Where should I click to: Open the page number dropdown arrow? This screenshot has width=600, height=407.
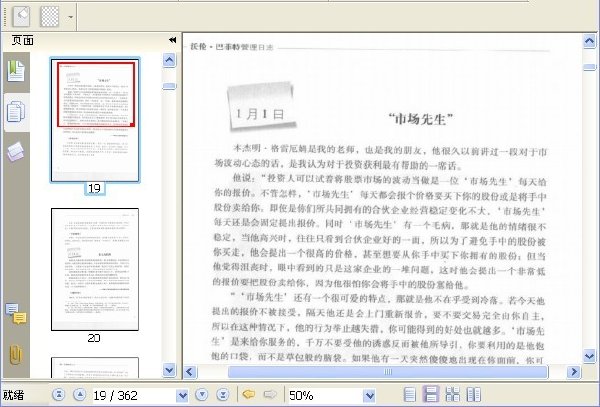coord(183,395)
